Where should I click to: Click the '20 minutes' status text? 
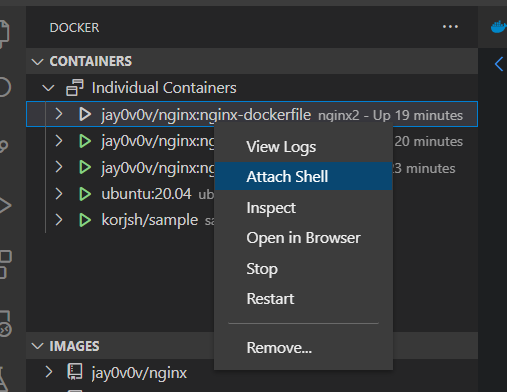429,142
